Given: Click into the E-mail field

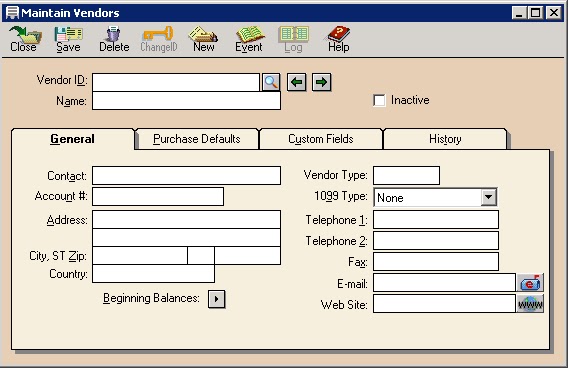Looking at the screenshot, I should click(x=444, y=283).
